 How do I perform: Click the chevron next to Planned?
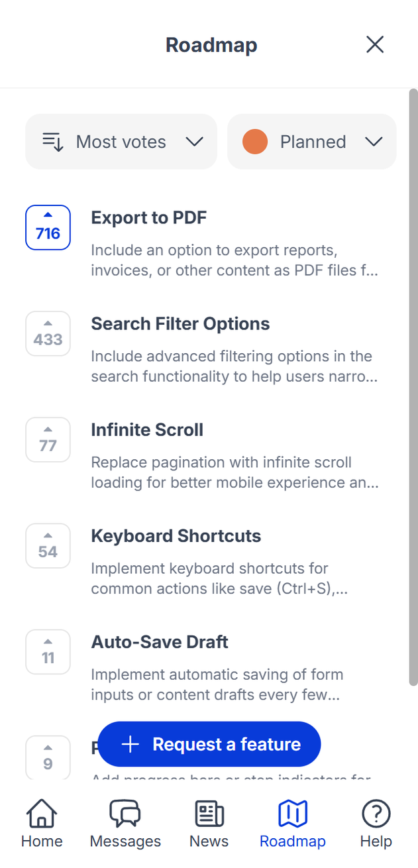click(374, 142)
